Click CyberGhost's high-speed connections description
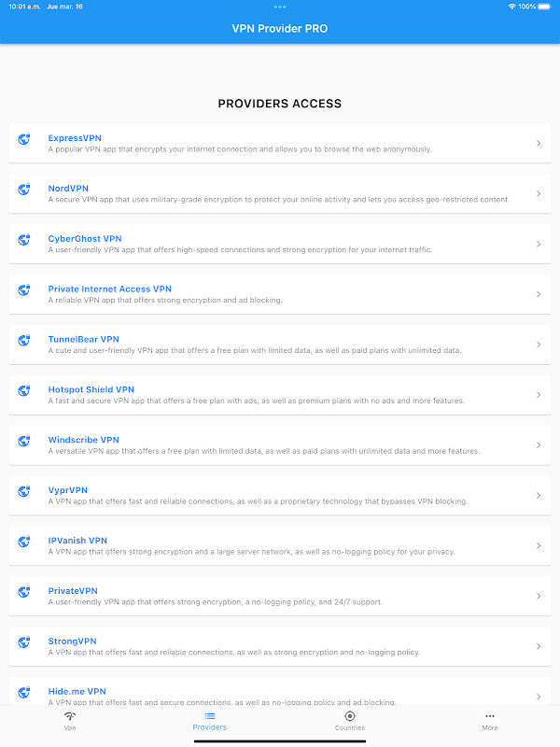Screen dimensions: 560x747 coord(241,250)
